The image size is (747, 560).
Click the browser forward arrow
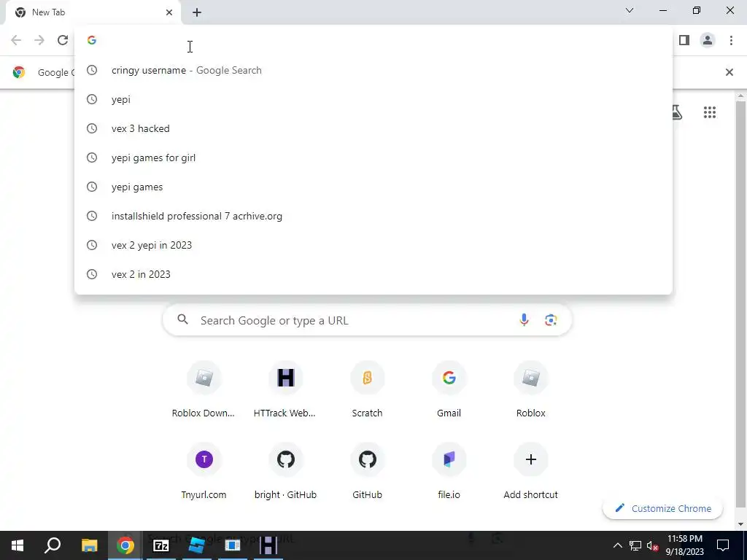coord(39,40)
